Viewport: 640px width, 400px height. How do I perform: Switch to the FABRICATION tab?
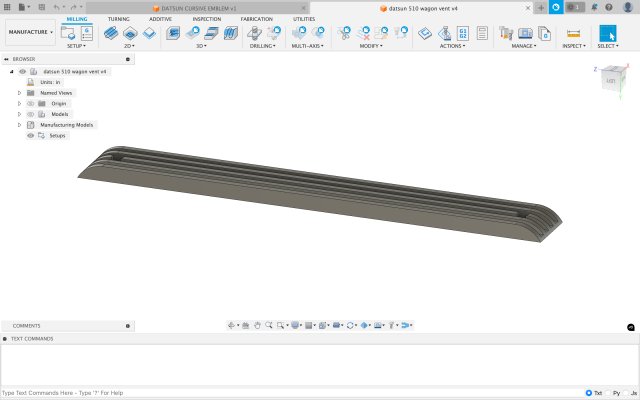click(257, 19)
